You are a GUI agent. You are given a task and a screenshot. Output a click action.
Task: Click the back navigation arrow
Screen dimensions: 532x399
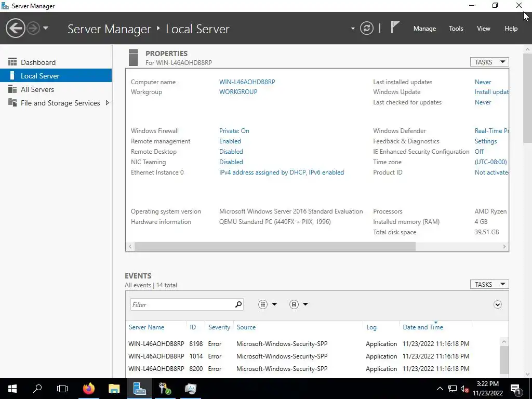pyautogui.click(x=15, y=28)
